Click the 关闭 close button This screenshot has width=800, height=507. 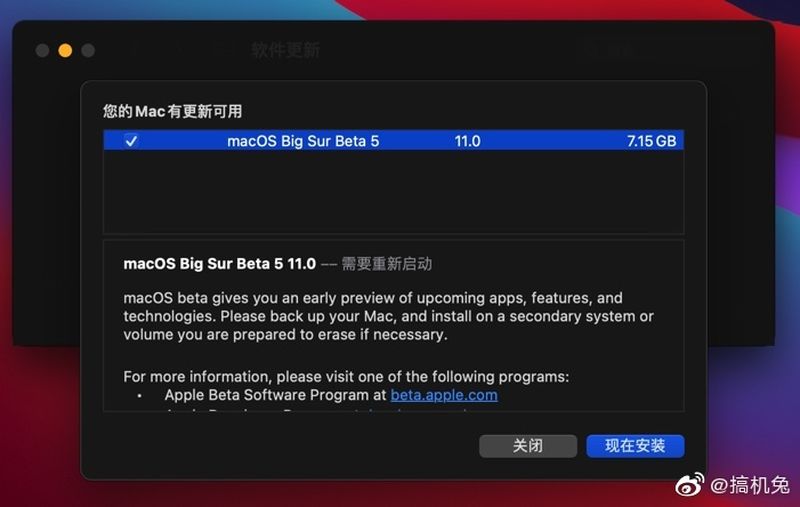528,446
